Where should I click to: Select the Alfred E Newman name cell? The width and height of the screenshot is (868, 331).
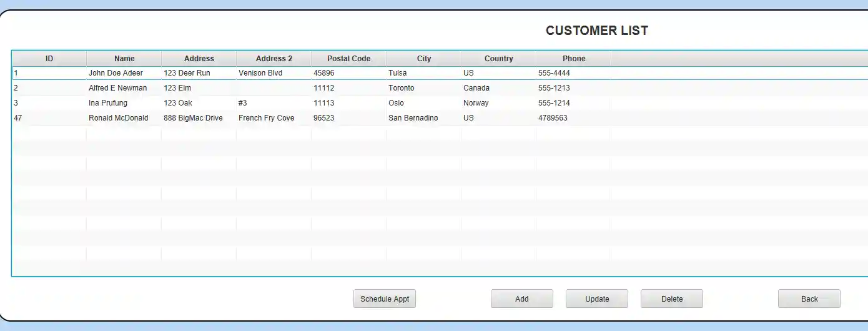[124, 88]
